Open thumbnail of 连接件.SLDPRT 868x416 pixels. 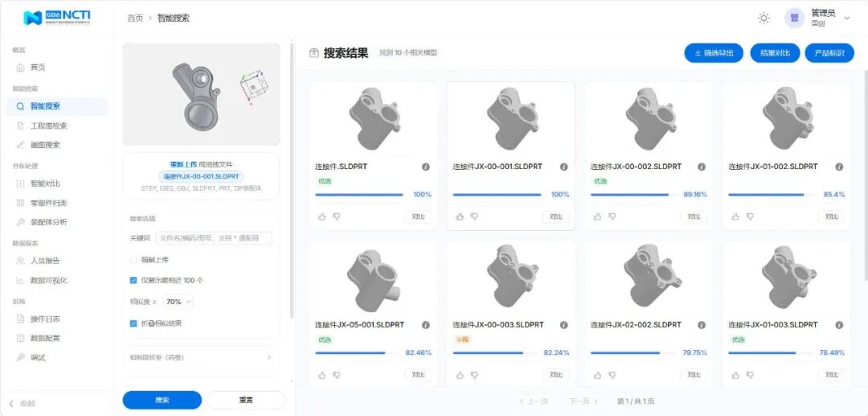(375, 118)
